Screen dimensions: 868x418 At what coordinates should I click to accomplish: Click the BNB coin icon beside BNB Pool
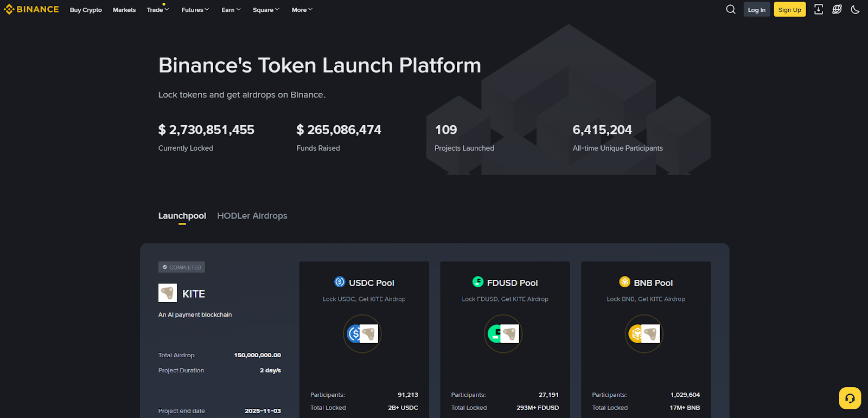coord(625,282)
